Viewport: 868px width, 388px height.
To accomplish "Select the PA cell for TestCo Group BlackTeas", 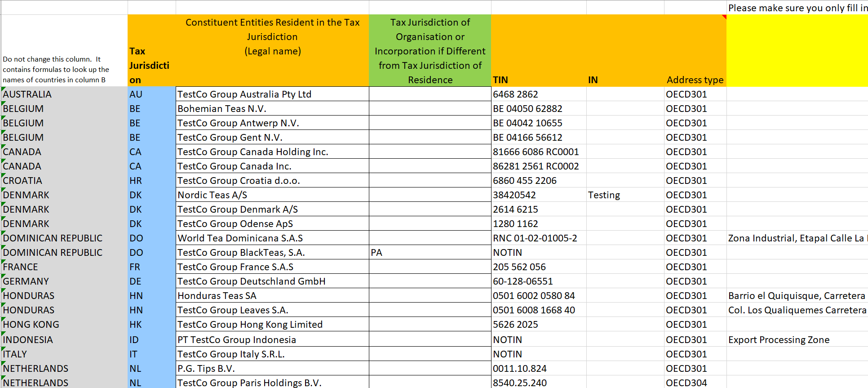I will (430, 253).
